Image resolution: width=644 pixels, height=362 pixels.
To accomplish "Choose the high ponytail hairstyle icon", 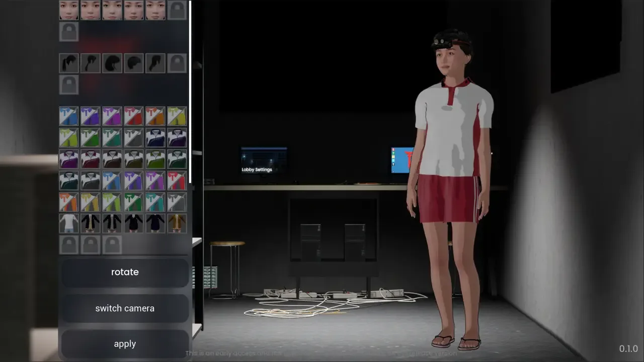I will pos(69,63).
